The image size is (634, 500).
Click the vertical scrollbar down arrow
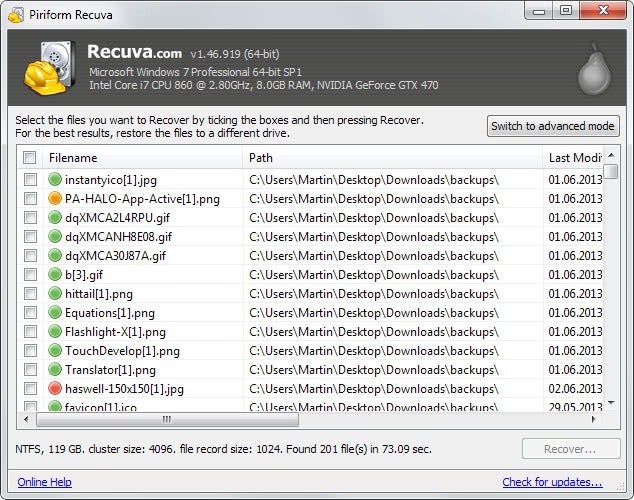[x=611, y=403]
